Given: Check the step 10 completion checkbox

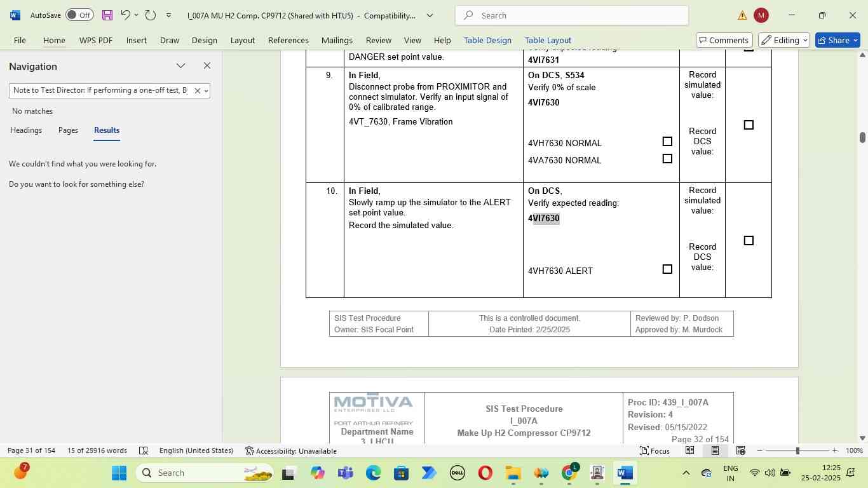Looking at the screenshot, I should click(749, 241).
